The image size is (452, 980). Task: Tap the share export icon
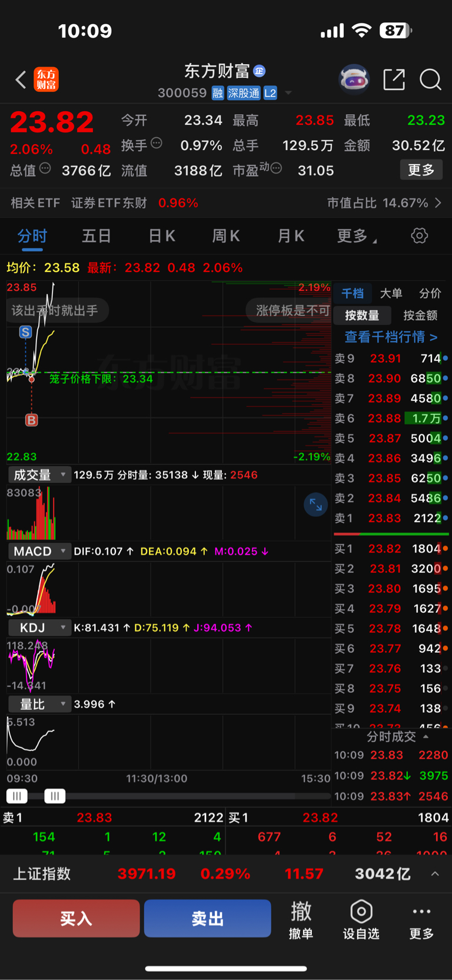point(394,79)
